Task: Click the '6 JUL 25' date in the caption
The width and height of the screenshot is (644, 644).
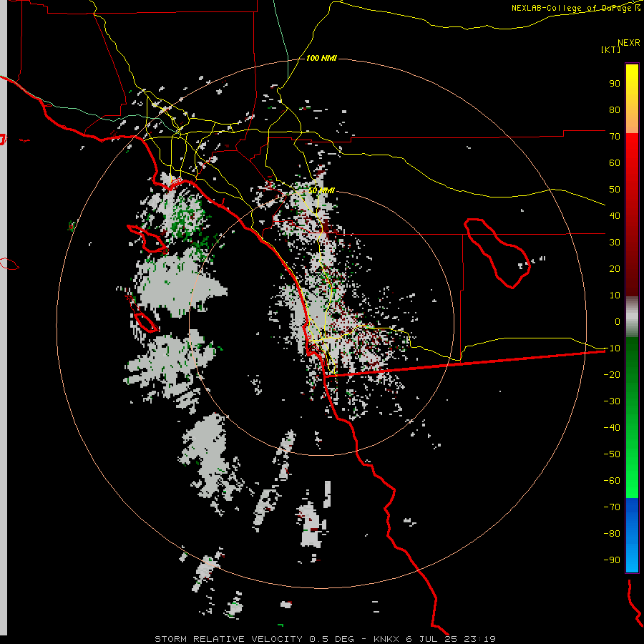Action: click(431, 639)
